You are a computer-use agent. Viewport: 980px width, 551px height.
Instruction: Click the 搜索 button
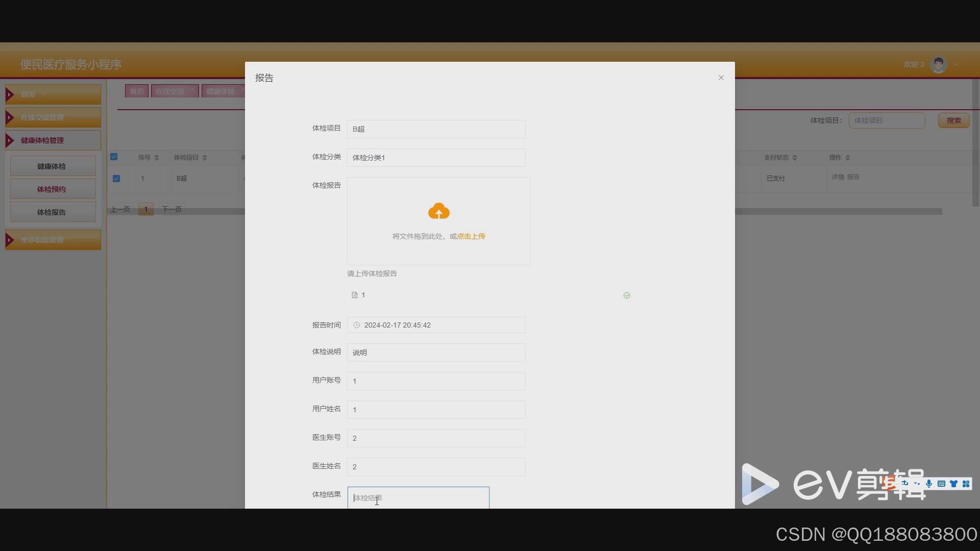[x=952, y=120]
